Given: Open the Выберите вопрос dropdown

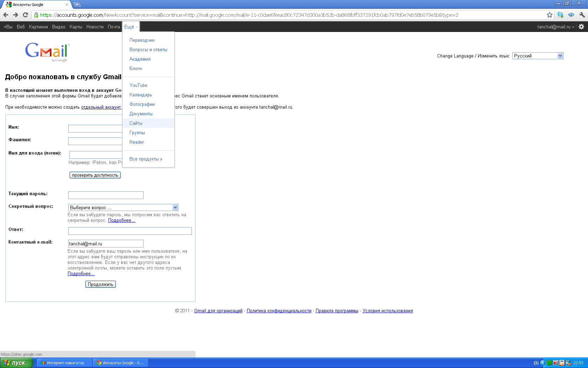Looking at the screenshot, I should coord(123,207).
